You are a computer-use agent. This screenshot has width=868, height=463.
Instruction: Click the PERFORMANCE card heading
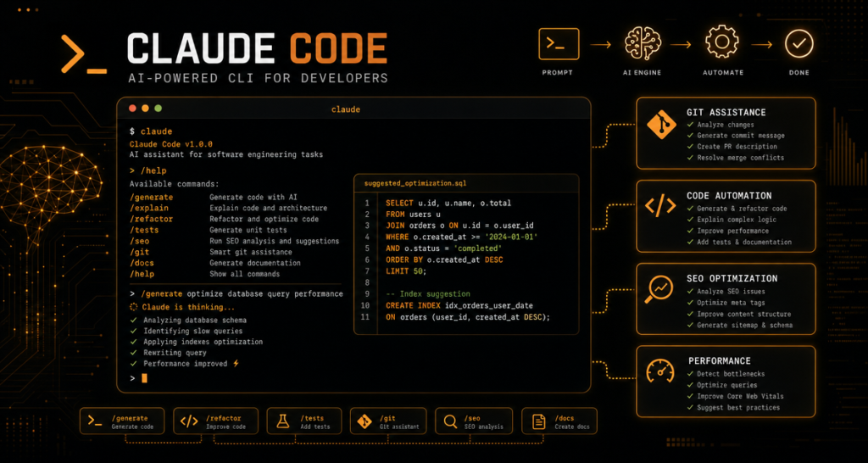click(x=720, y=361)
